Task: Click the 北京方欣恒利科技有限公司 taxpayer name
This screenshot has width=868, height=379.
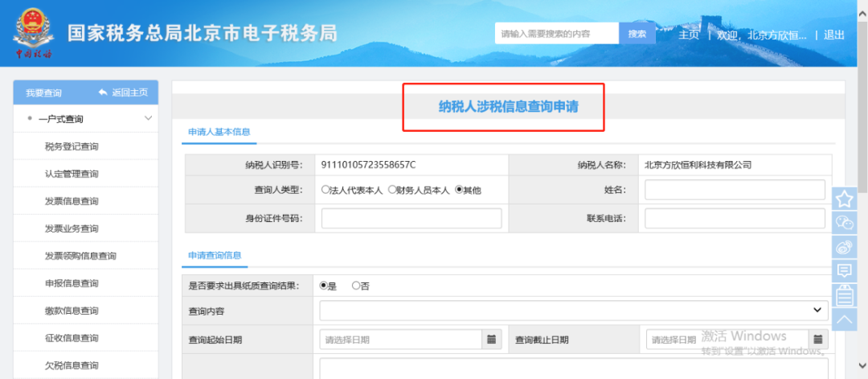Action: [698, 165]
